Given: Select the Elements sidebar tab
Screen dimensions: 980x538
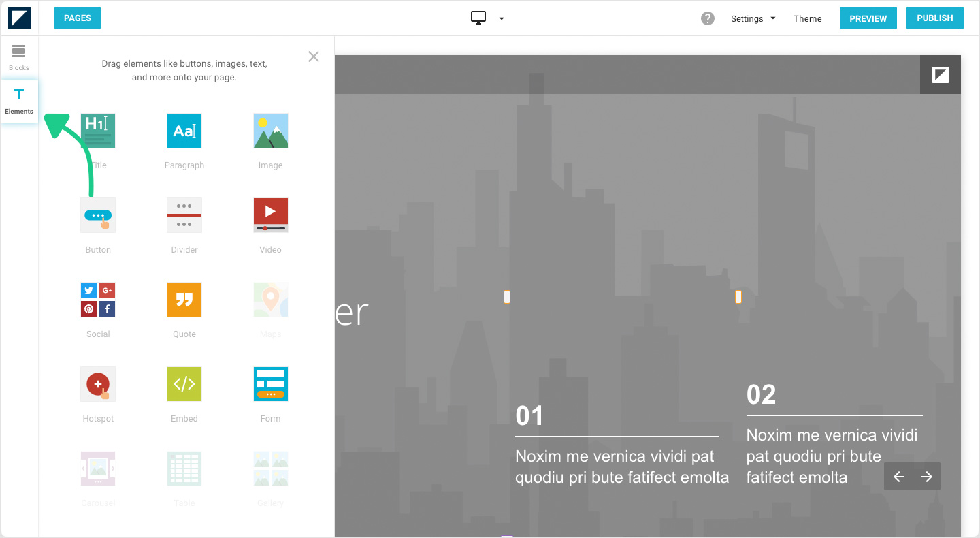Looking at the screenshot, I should point(19,101).
